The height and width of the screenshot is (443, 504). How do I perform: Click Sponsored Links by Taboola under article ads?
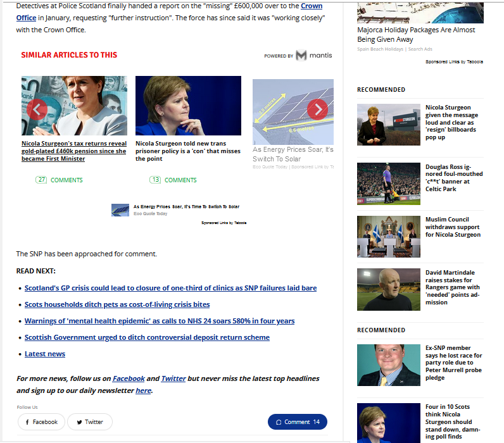(224, 223)
